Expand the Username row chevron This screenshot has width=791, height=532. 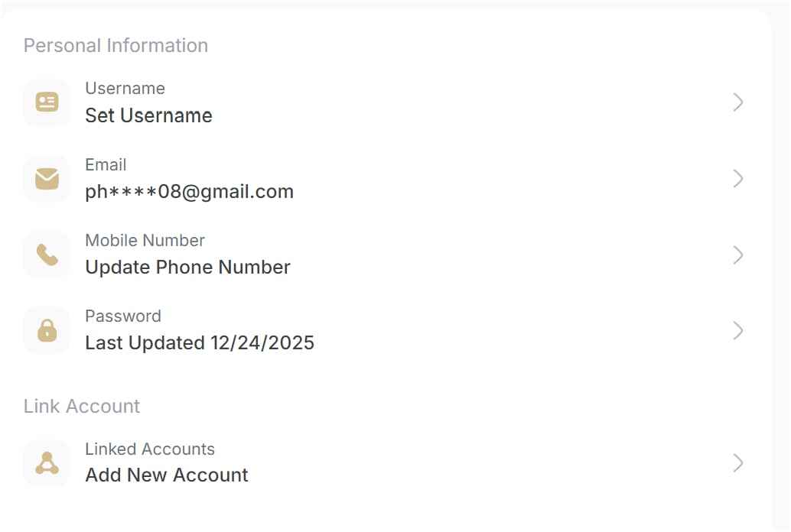tap(737, 102)
